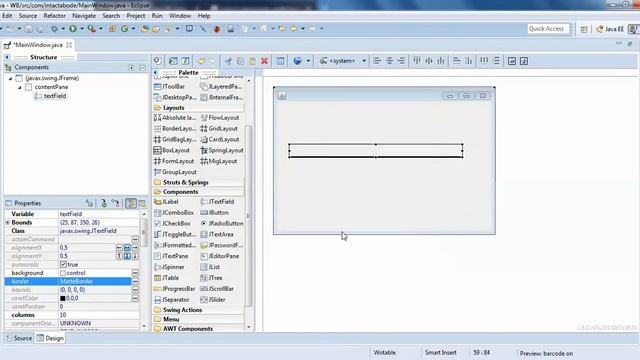
Task: Switch to the Design tab
Action: pos(50,338)
